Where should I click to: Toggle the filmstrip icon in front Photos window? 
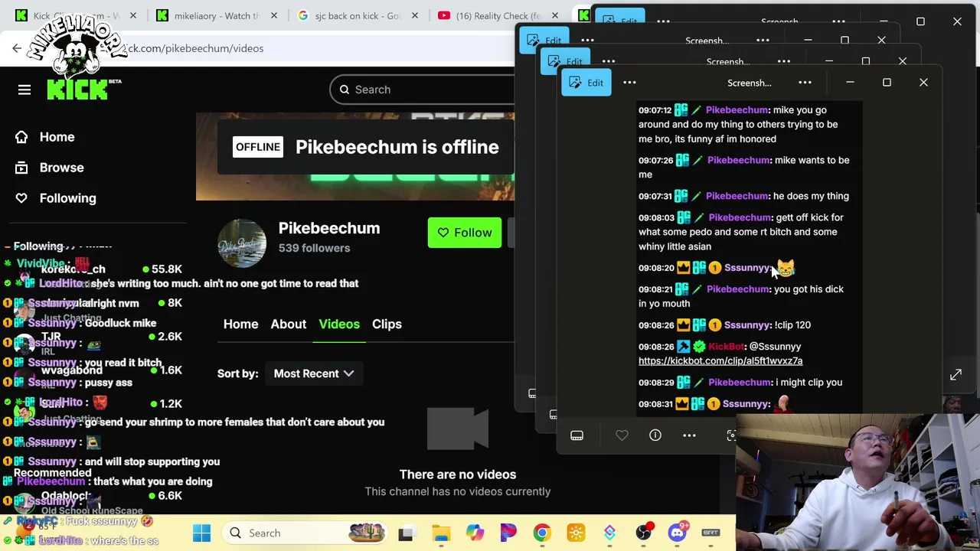(577, 435)
